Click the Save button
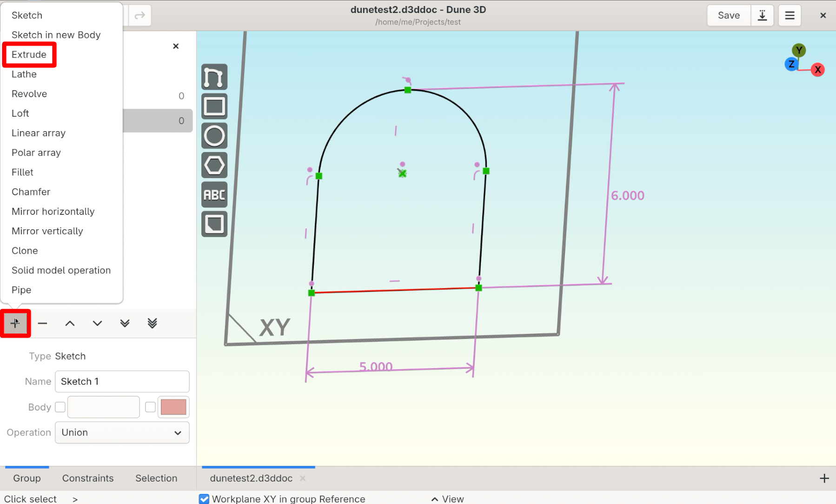Image resolution: width=836 pixels, height=504 pixels. coord(729,15)
